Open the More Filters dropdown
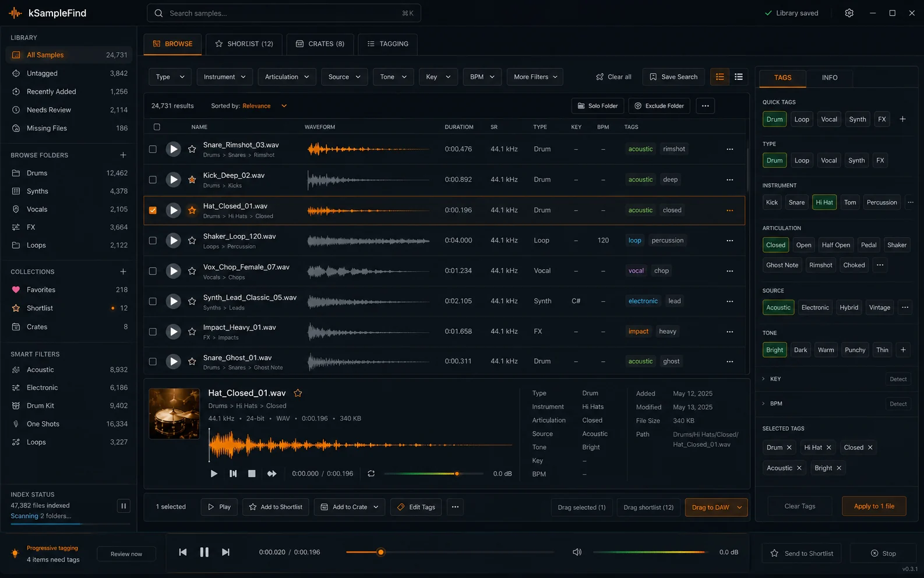The width and height of the screenshot is (924, 578). 535,77
